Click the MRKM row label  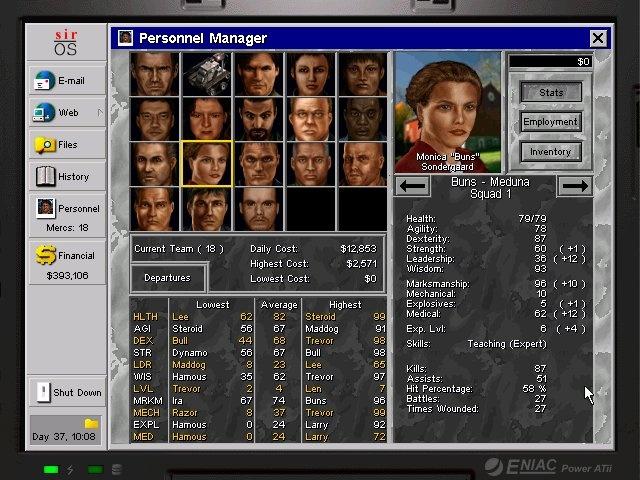tap(148, 400)
